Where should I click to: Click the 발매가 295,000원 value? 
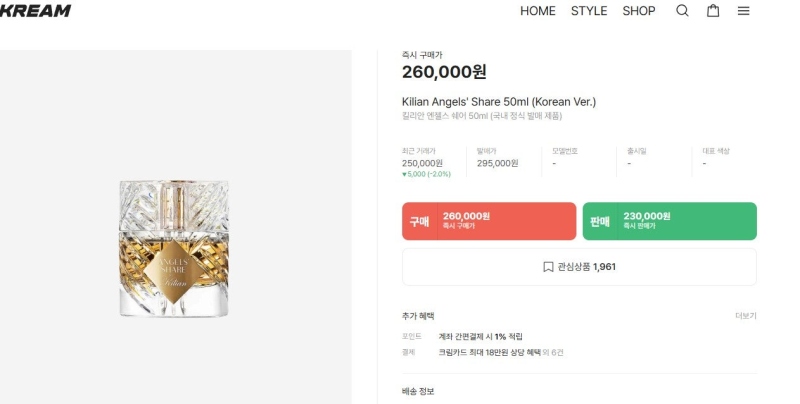point(497,163)
